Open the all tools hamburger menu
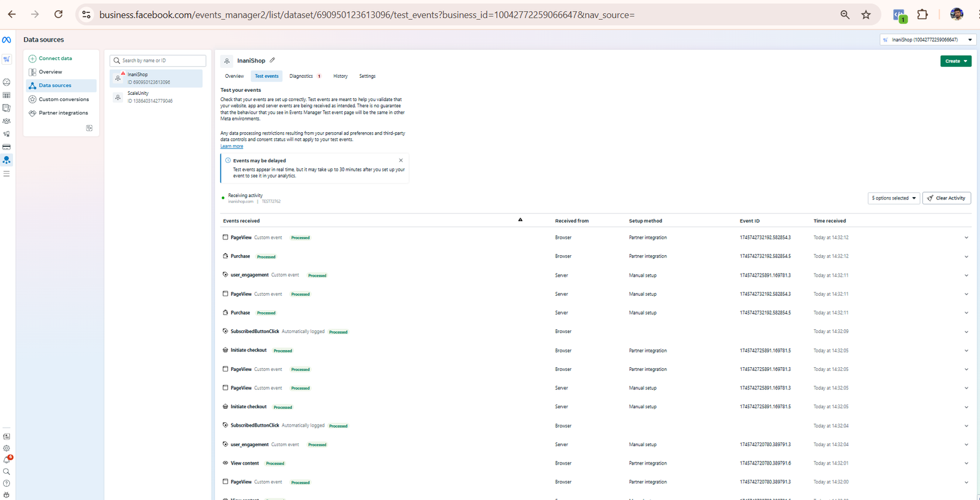 (x=6, y=174)
